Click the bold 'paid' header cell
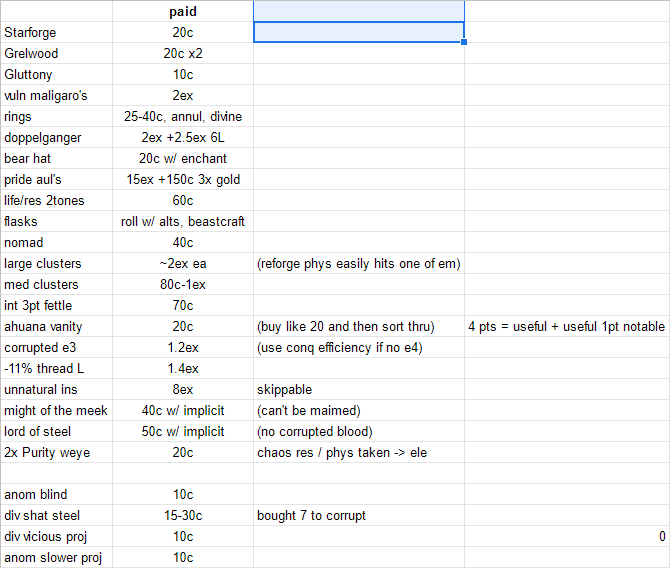The height and width of the screenshot is (568, 670). pyautogui.click(x=183, y=12)
